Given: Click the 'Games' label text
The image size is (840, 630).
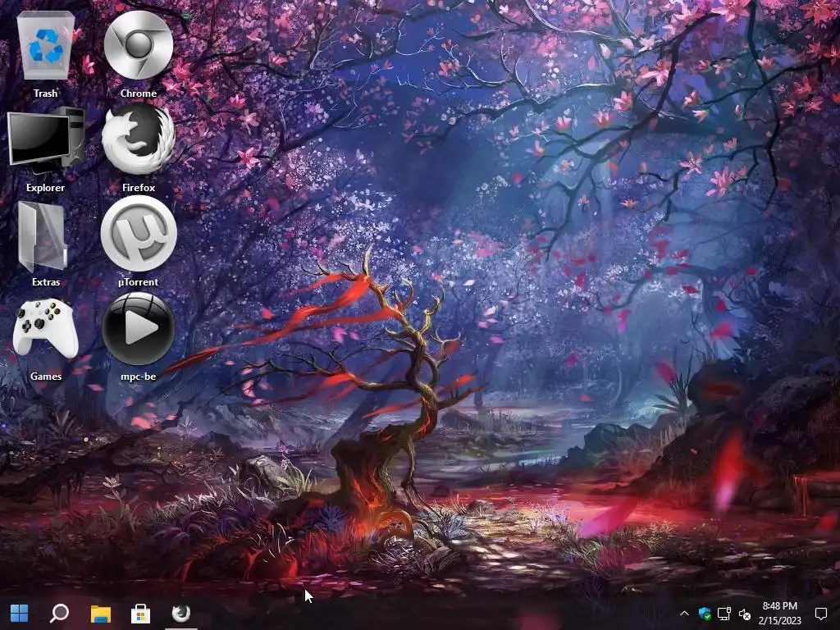Looking at the screenshot, I should tap(46, 376).
